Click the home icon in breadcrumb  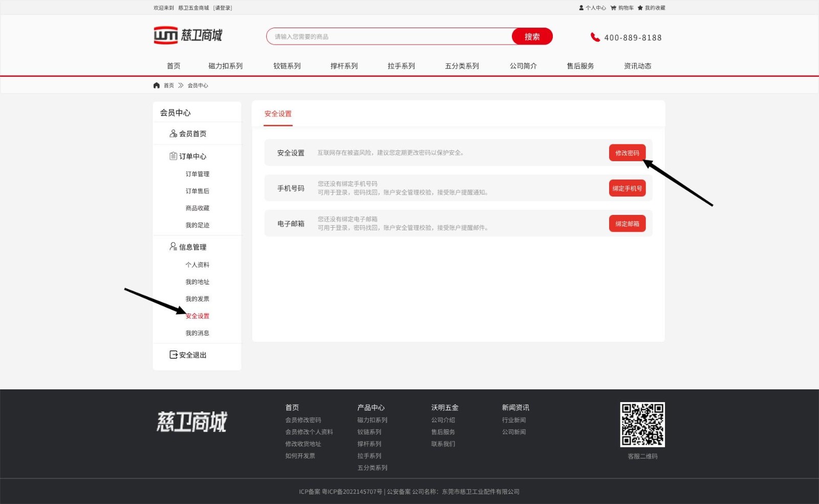click(157, 85)
